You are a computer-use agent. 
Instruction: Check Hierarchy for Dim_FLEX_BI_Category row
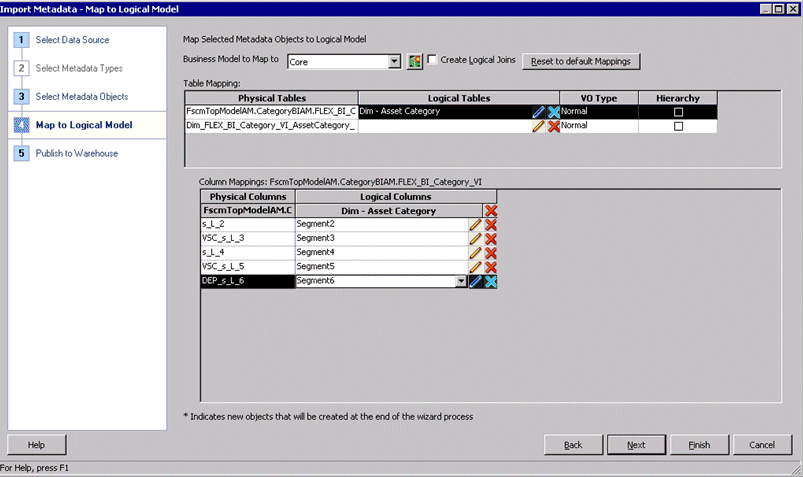coord(679,126)
